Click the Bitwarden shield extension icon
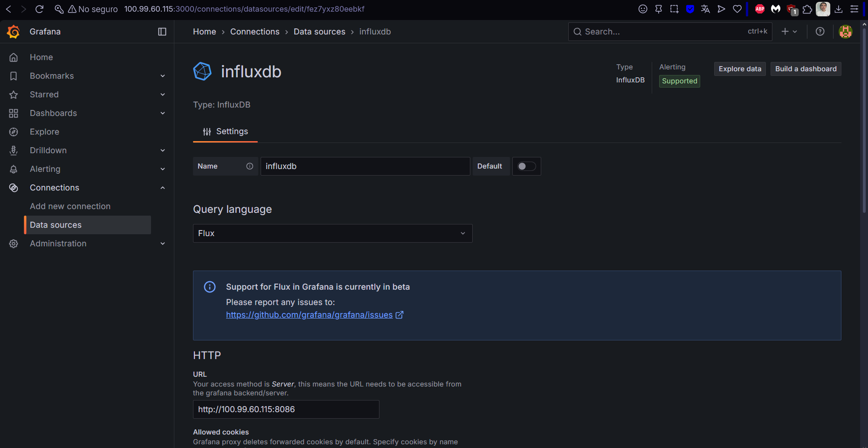Viewport: 868px width, 448px height. tap(690, 9)
